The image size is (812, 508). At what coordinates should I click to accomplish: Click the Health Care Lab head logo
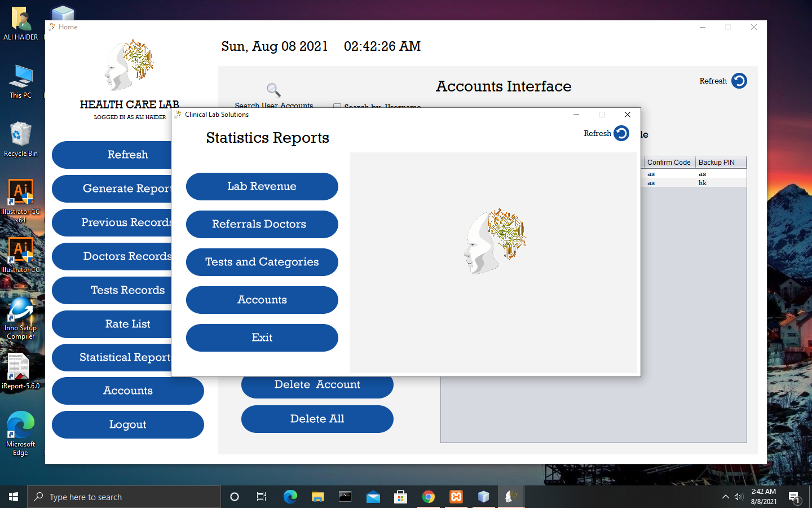pyautogui.click(x=130, y=65)
